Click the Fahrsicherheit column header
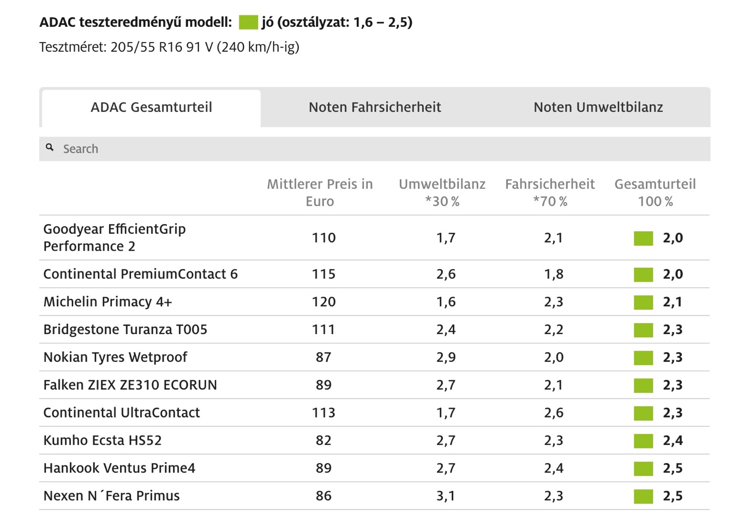 pos(550,192)
